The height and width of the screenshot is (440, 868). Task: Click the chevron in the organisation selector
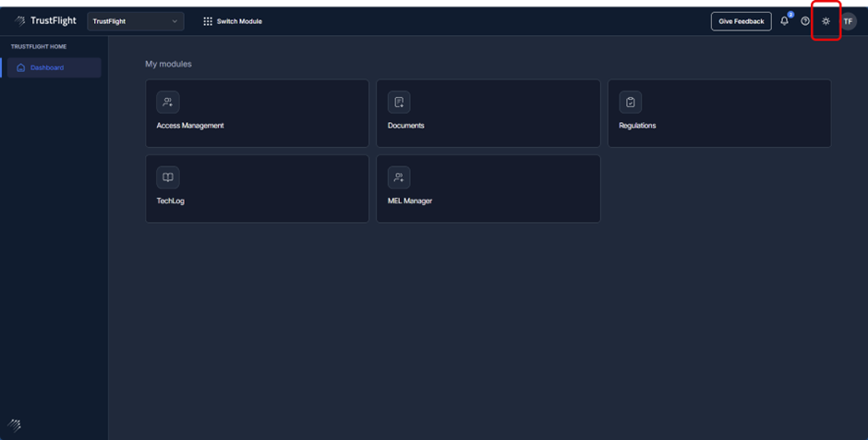coord(175,21)
